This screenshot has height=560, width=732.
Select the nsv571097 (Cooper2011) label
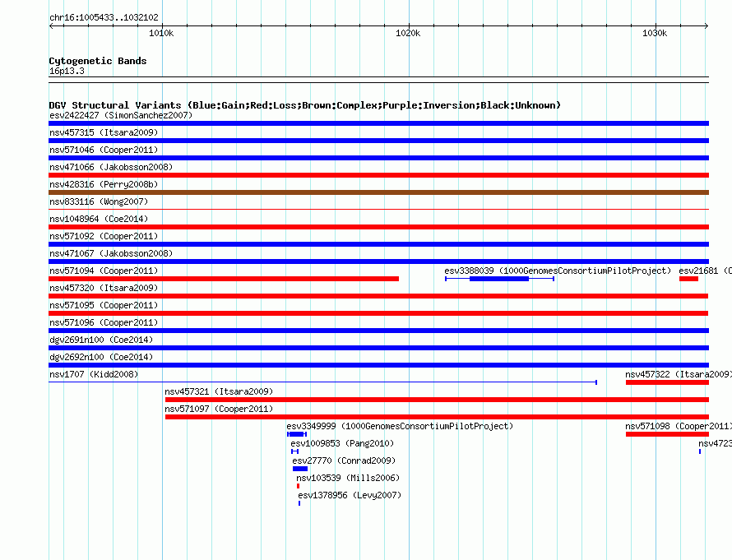click(219, 409)
